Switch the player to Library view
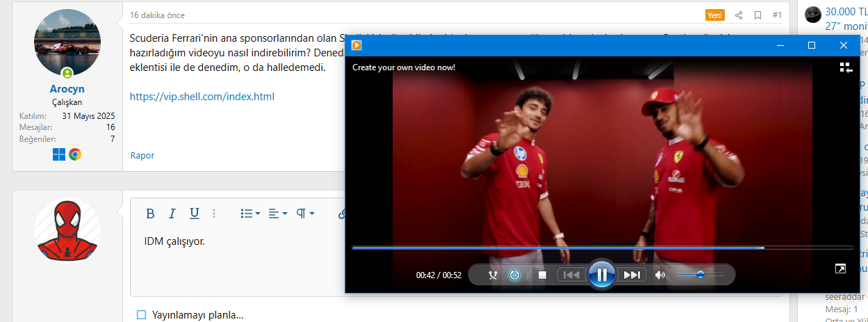 click(845, 67)
